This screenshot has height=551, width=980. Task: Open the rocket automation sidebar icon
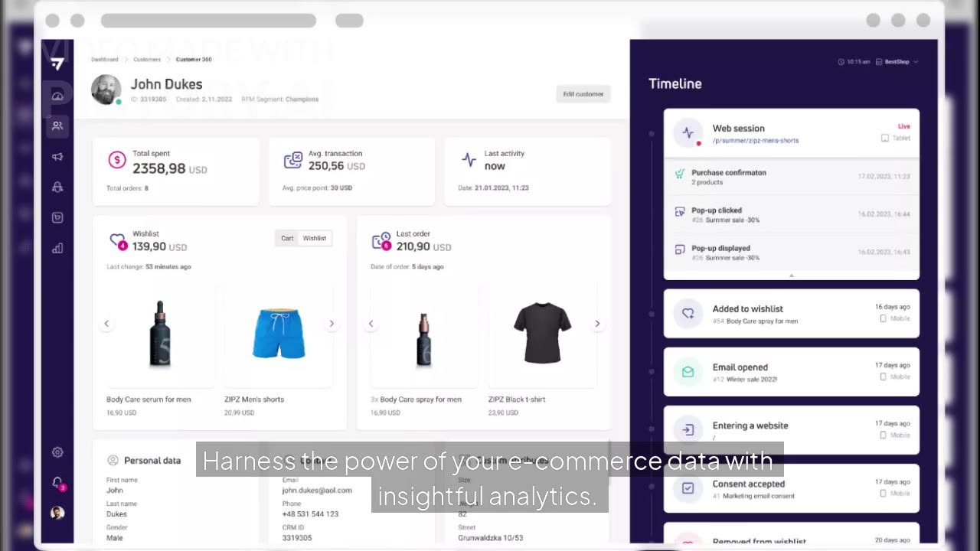click(57, 187)
